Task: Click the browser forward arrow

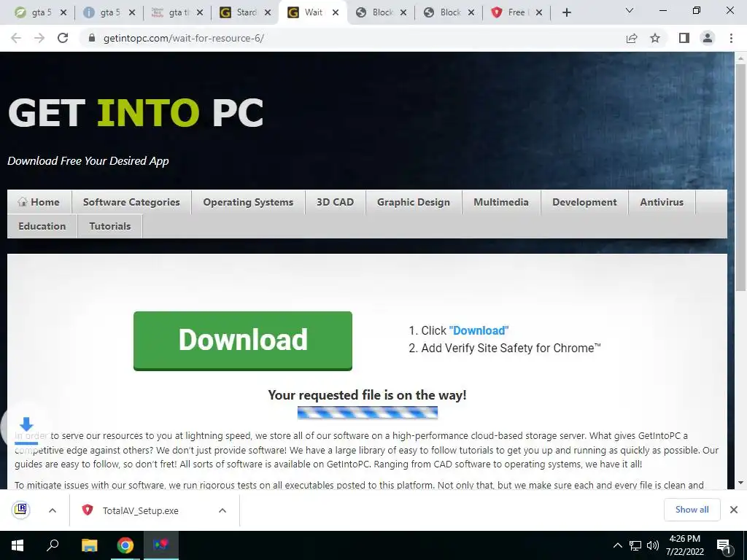Action: pyautogui.click(x=39, y=38)
